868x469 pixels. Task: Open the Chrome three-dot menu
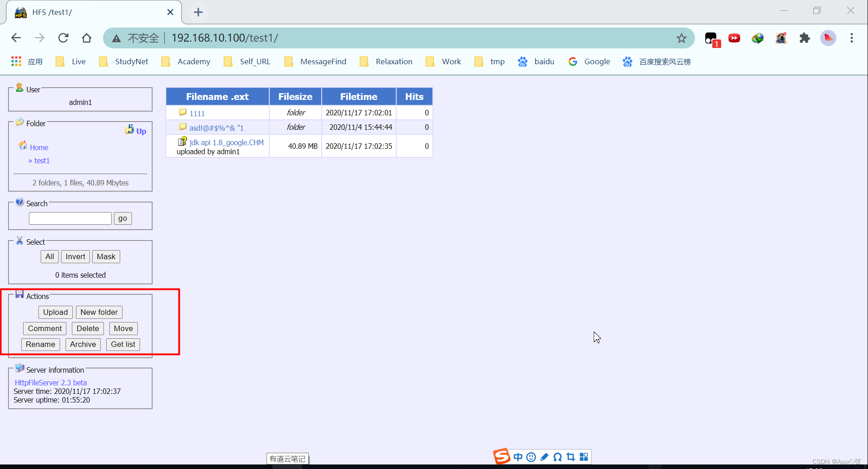pyautogui.click(x=852, y=38)
